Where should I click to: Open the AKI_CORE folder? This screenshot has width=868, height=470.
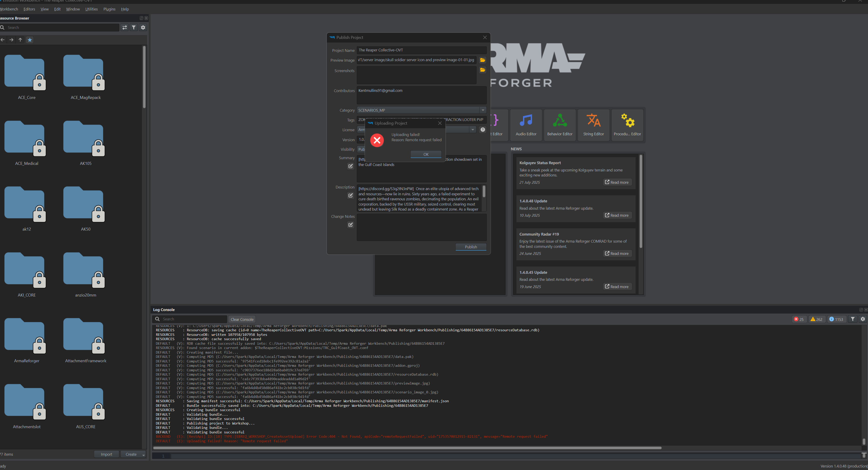tap(26, 275)
